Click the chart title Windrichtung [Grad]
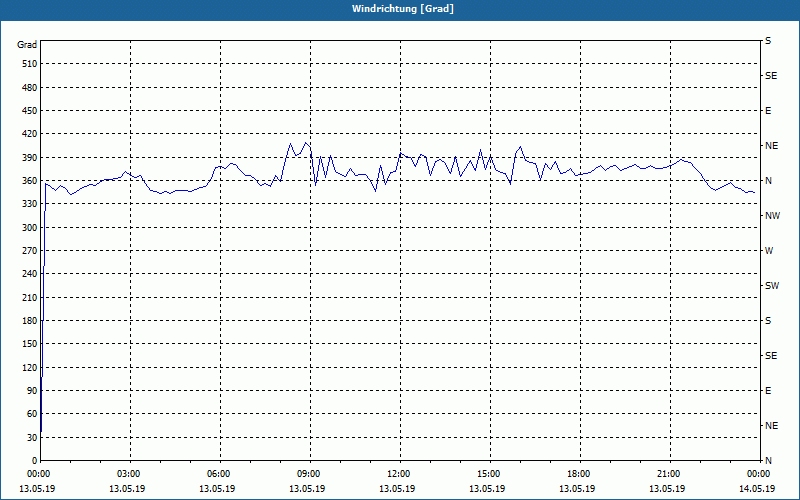This screenshot has height=500, width=800. pyautogui.click(x=403, y=9)
